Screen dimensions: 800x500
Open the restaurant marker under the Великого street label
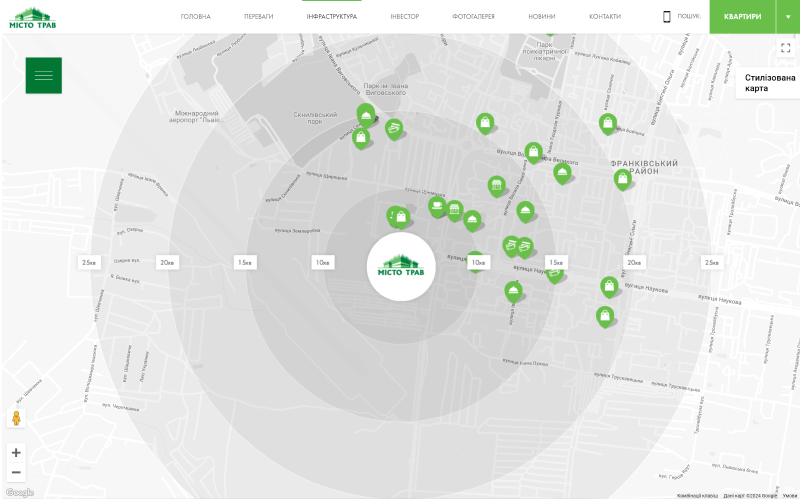point(562,173)
